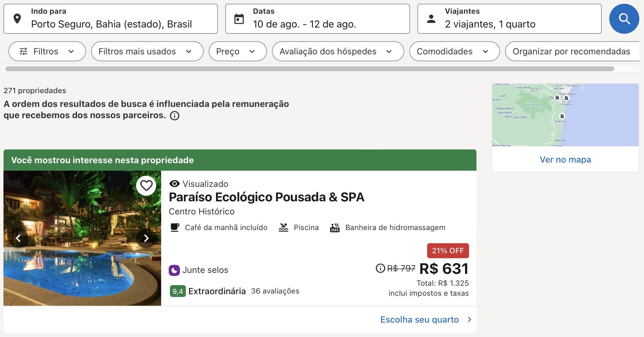Screen dimensions: 644x337
Task: Click the Ver no mapa link
Action: [565, 159]
